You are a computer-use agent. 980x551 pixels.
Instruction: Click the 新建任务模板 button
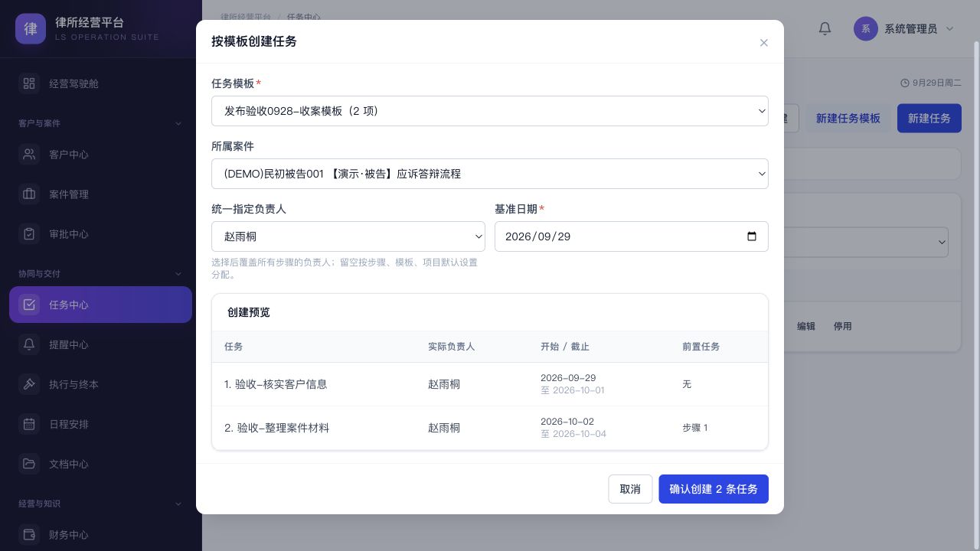848,119
